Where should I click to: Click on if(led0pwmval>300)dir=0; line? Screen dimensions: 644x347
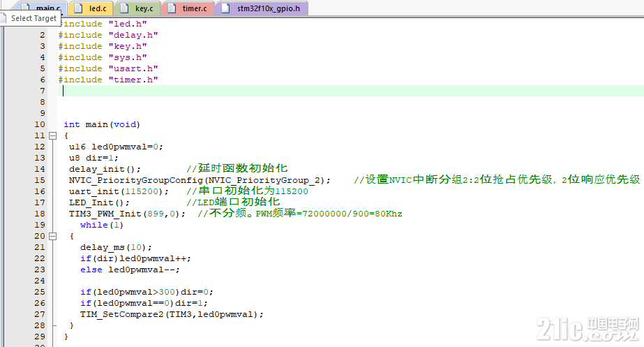pos(147,292)
